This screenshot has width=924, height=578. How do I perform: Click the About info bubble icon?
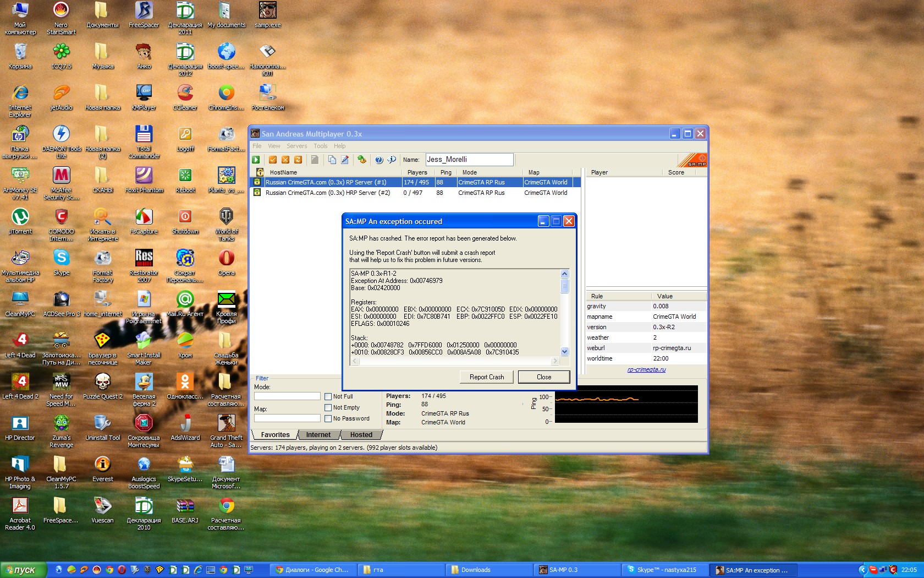click(392, 160)
